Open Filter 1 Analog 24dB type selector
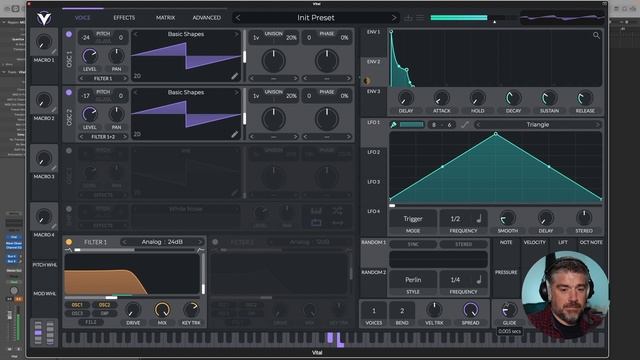This screenshot has height=360, width=640. coord(162,242)
